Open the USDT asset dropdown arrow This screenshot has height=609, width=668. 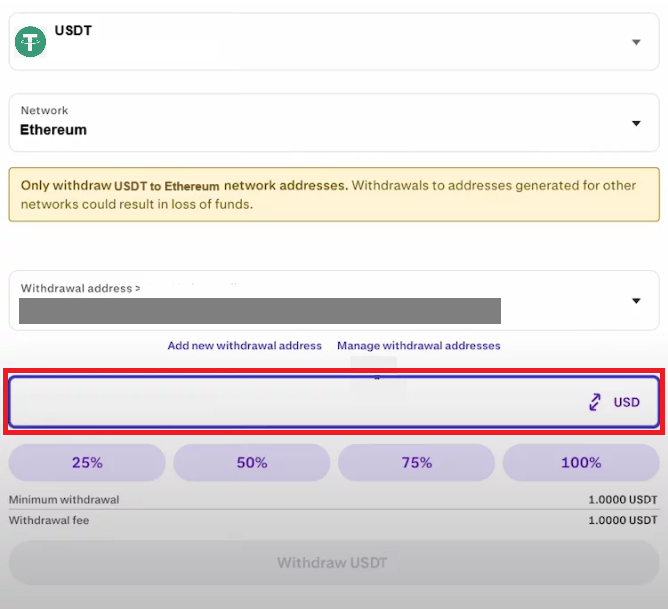point(636,42)
